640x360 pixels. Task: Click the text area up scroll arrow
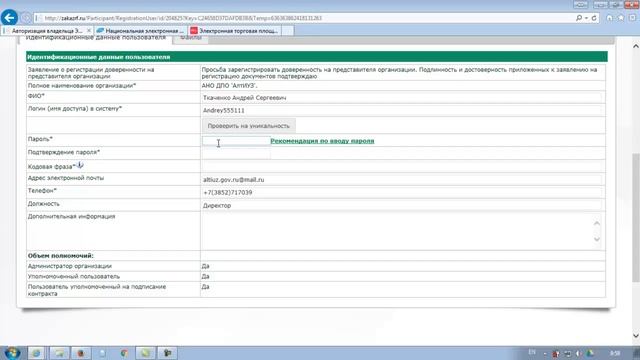click(x=597, y=223)
